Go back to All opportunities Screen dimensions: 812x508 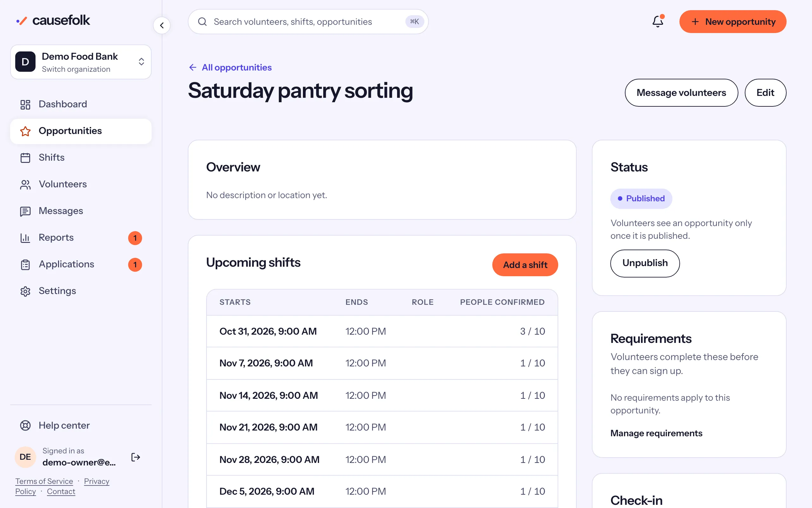tap(230, 68)
